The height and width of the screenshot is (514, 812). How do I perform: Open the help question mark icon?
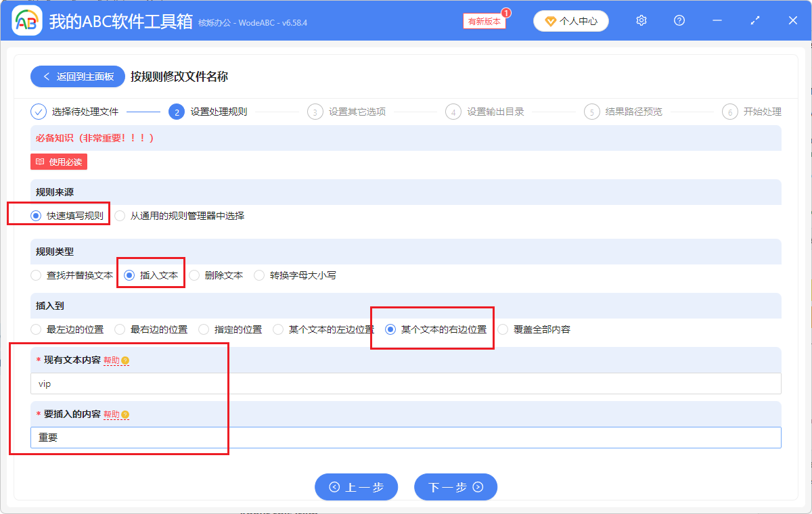click(679, 20)
